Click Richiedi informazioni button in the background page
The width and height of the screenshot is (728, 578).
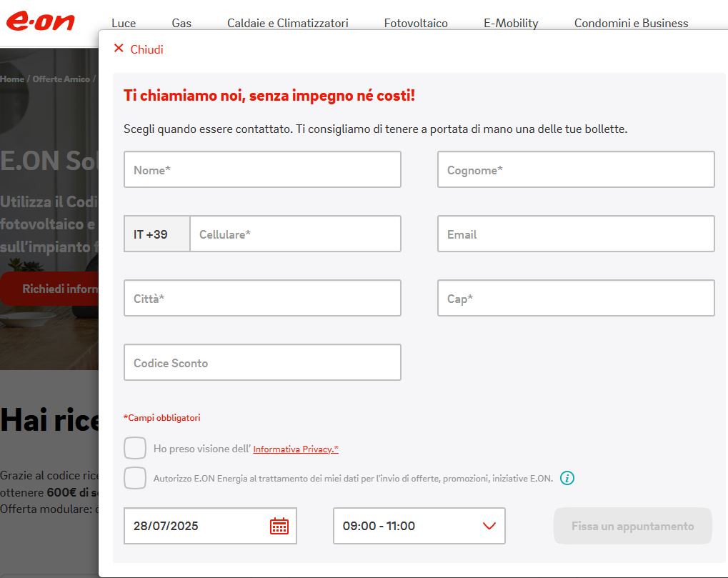49,289
